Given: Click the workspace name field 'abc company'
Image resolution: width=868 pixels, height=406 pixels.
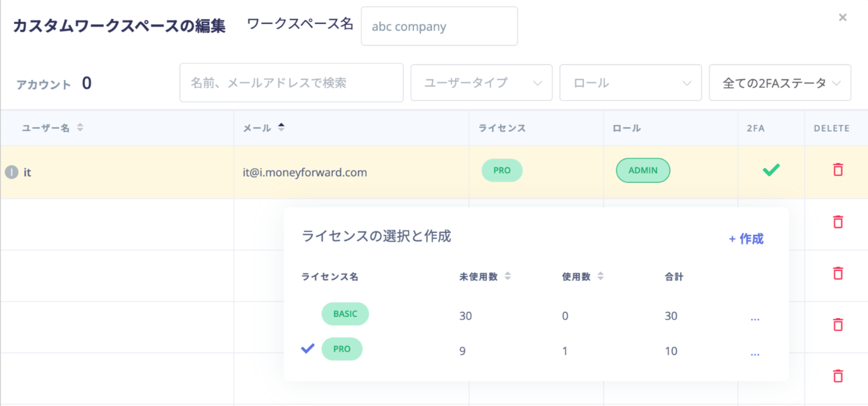Looking at the screenshot, I should point(439,26).
